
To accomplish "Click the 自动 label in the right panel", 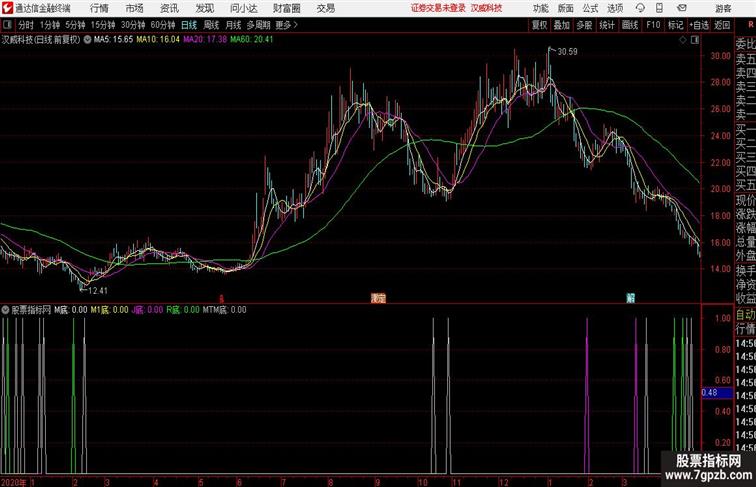I will (x=745, y=315).
